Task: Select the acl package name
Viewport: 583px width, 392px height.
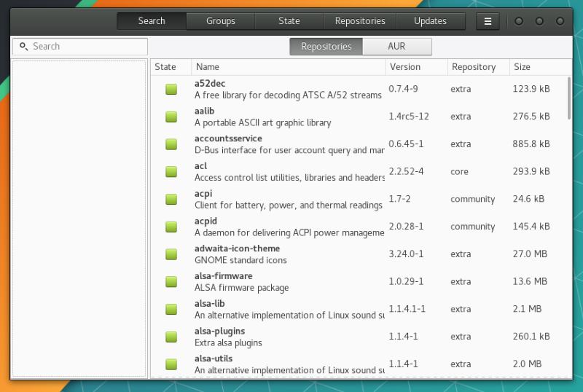Action: click(x=200, y=166)
